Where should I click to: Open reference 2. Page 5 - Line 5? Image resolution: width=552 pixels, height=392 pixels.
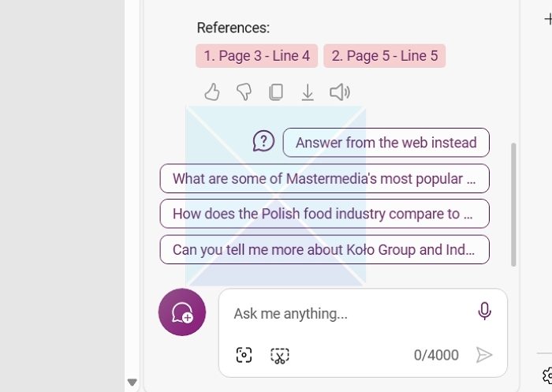385,56
